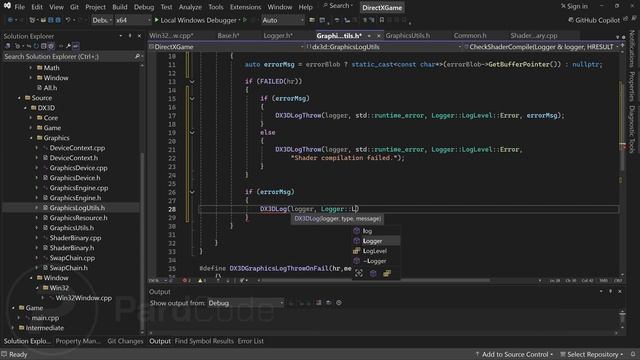Click the Solution Explorer refresh icon
The width and height of the screenshot is (640, 360).
point(36,46)
